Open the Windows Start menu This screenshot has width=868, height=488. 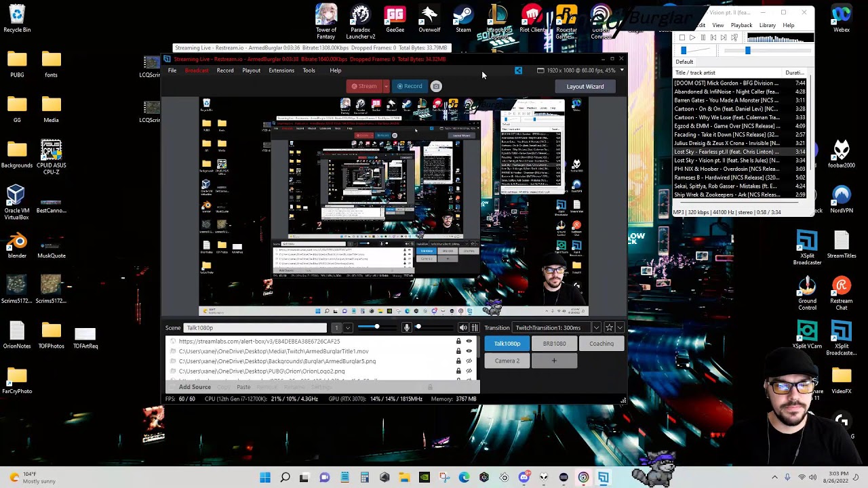click(x=265, y=478)
